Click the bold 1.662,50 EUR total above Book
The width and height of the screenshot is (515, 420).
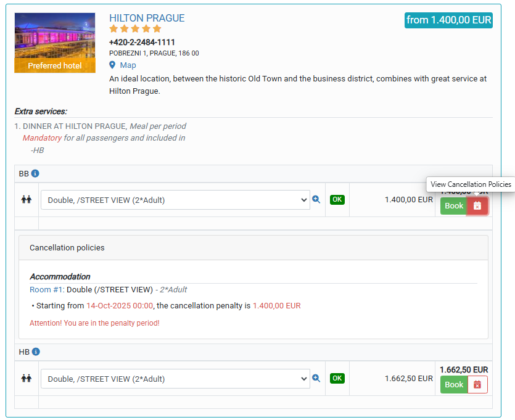pyautogui.click(x=464, y=370)
